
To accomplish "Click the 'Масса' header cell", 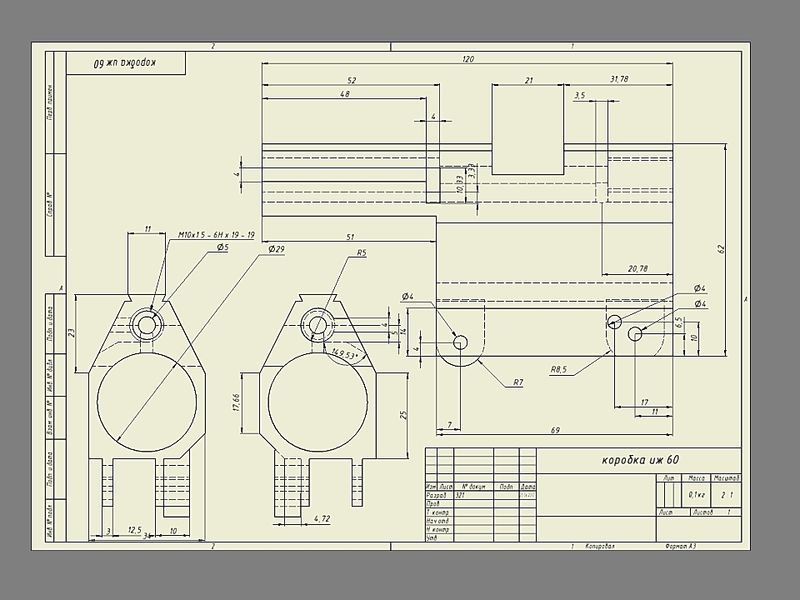I will [x=696, y=478].
